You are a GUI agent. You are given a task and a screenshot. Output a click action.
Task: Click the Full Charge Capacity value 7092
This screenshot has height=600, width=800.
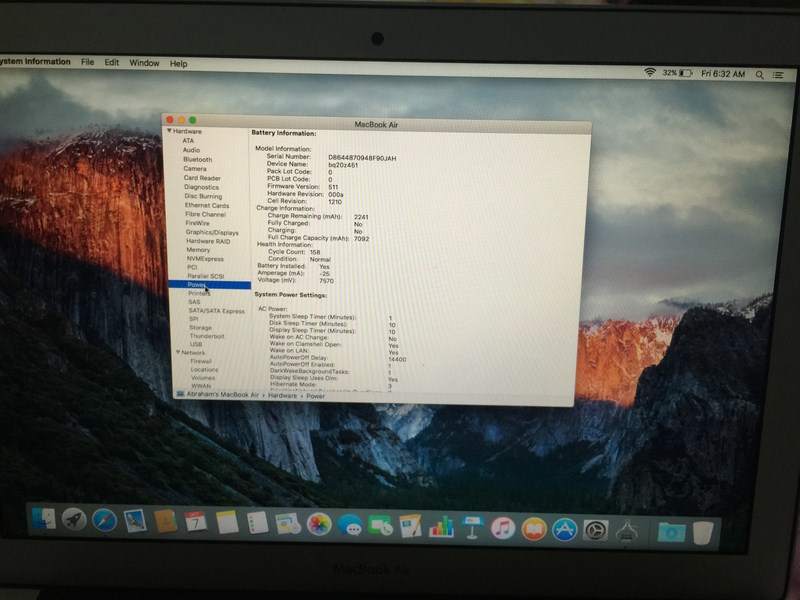point(361,239)
